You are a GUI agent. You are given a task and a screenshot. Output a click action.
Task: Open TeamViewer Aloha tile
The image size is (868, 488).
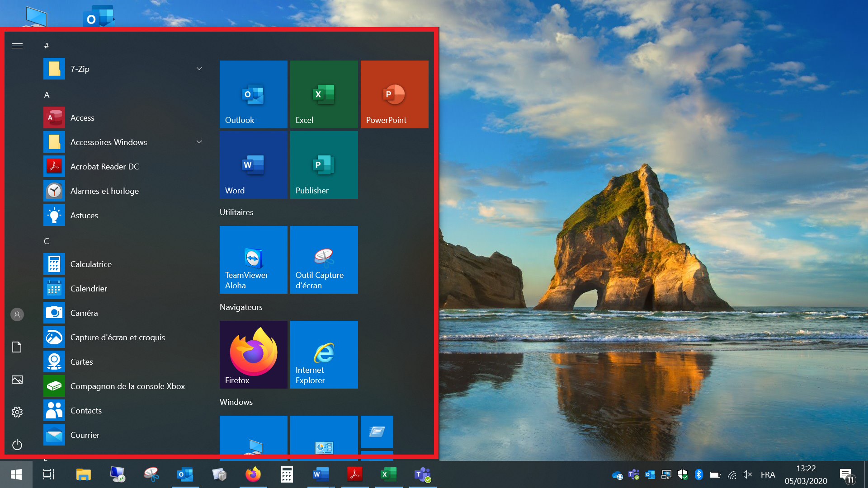254,260
